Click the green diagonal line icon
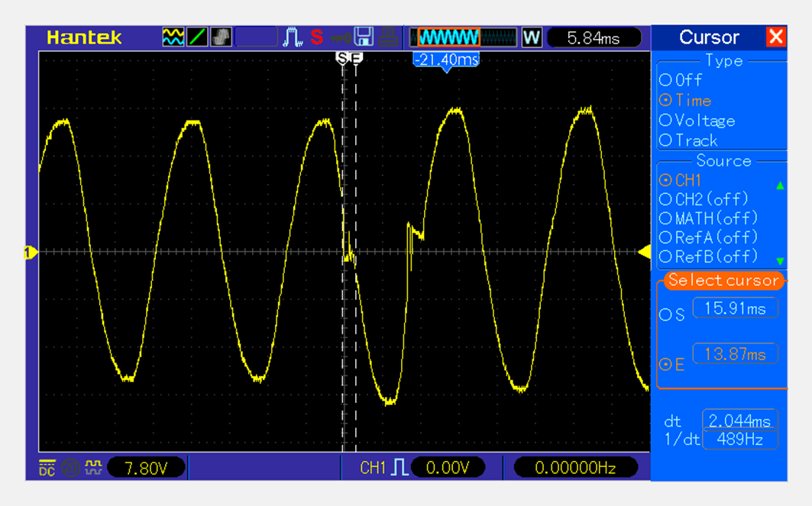The width and height of the screenshot is (812, 506). pos(197,37)
